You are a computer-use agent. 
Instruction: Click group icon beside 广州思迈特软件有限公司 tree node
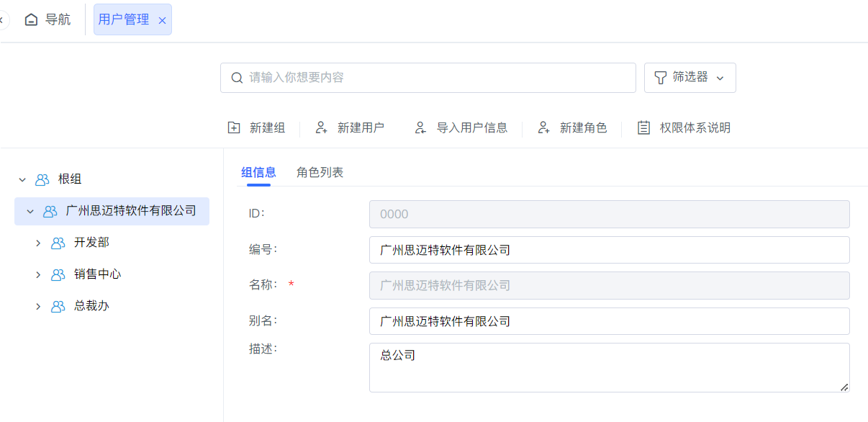tap(50, 211)
